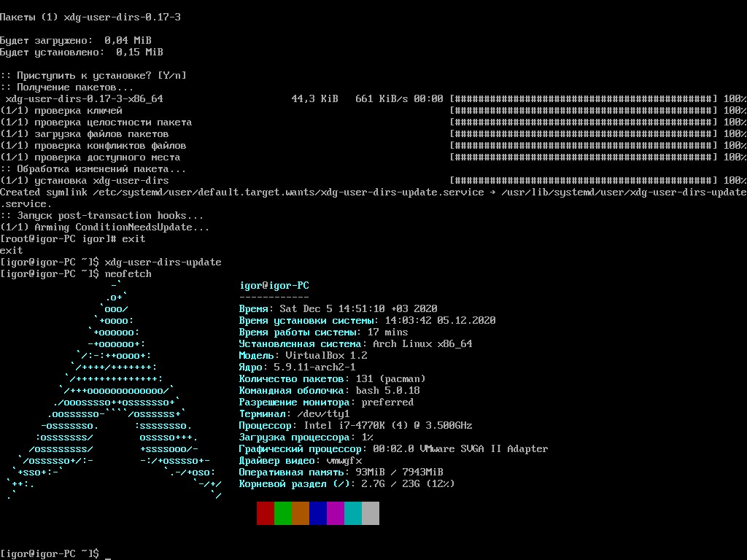Click '(1/1) Arming ConditionNeedsUpdate...' line

tap(105, 227)
